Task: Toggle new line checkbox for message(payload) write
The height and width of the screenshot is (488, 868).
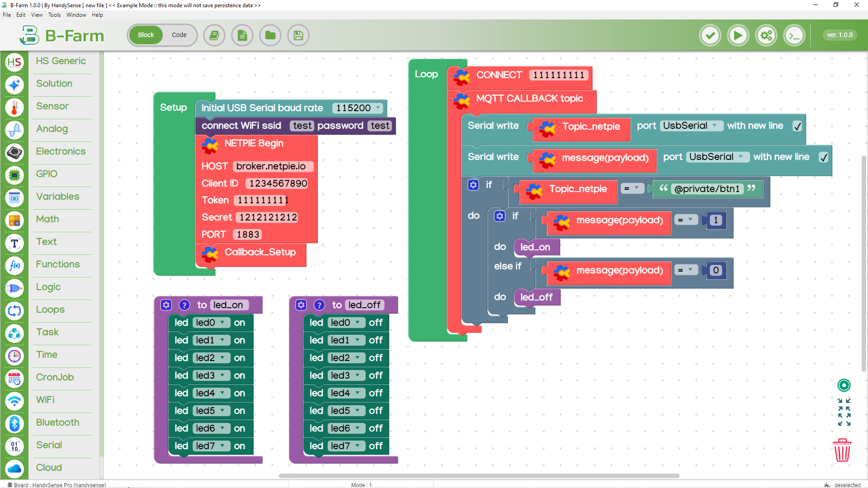Action: pos(824,157)
